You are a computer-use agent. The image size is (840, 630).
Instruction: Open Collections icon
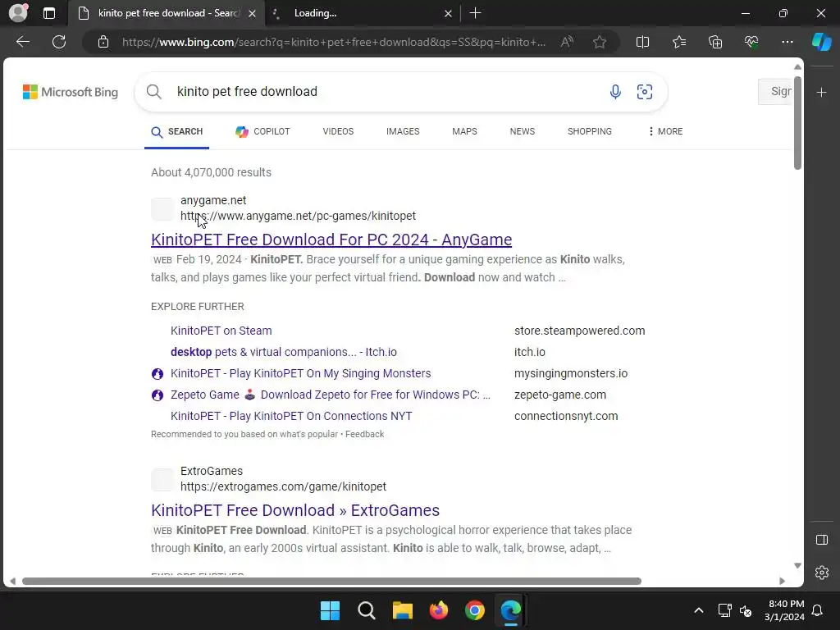point(715,42)
